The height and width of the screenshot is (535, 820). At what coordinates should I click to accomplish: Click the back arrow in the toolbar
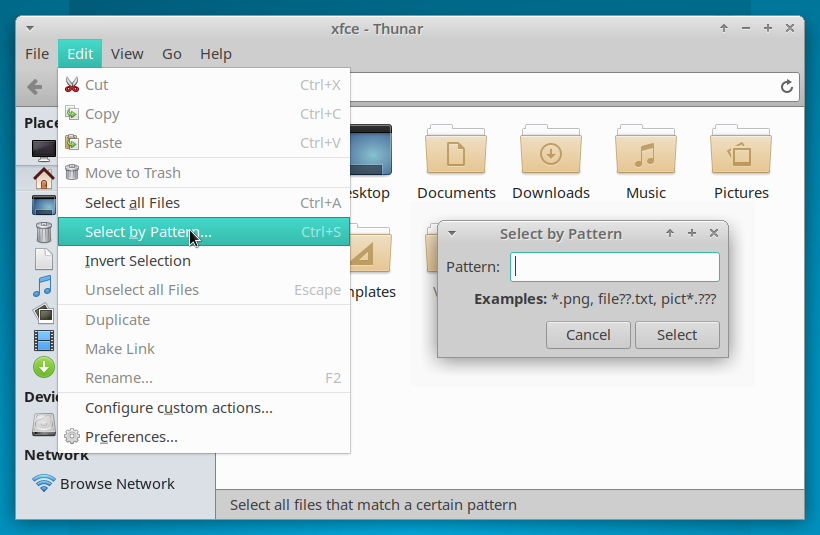tap(35, 86)
